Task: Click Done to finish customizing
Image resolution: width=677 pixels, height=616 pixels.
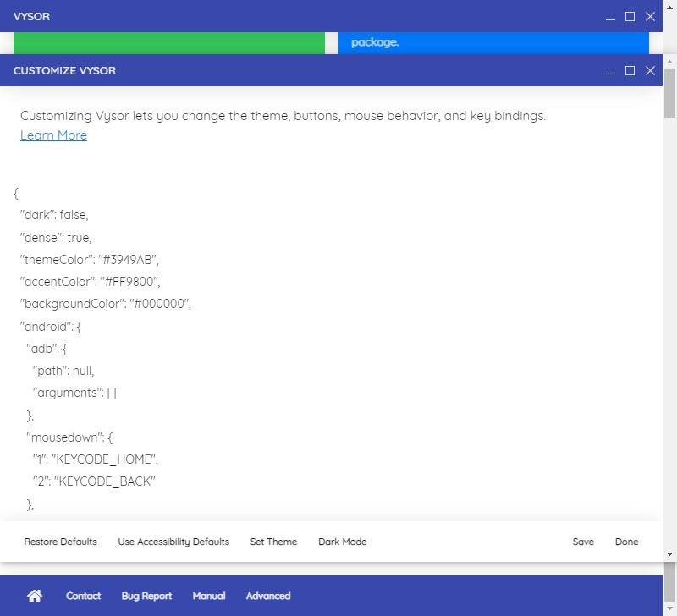Action: 626,542
